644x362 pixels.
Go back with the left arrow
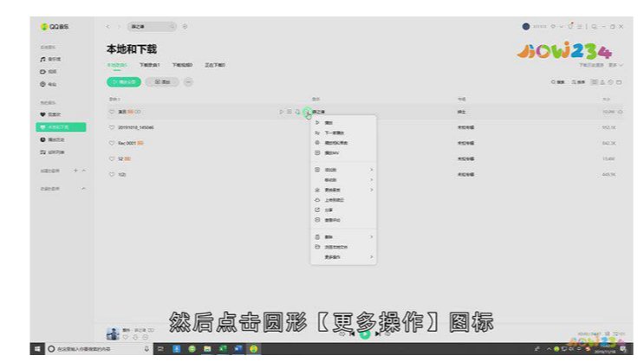tap(107, 26)
